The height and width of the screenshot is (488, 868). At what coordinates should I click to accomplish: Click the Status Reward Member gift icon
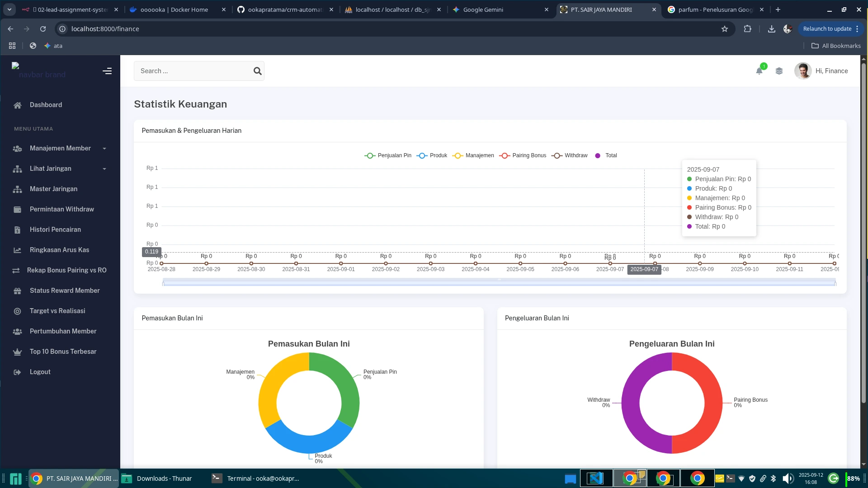coord(18,291)
